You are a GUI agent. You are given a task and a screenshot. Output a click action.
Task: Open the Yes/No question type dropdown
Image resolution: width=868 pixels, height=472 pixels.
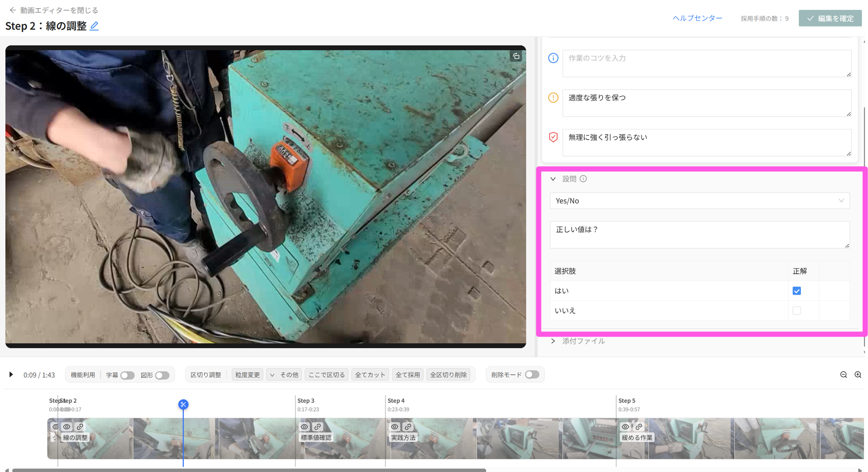pyautogui.click(x=699, y=201)
